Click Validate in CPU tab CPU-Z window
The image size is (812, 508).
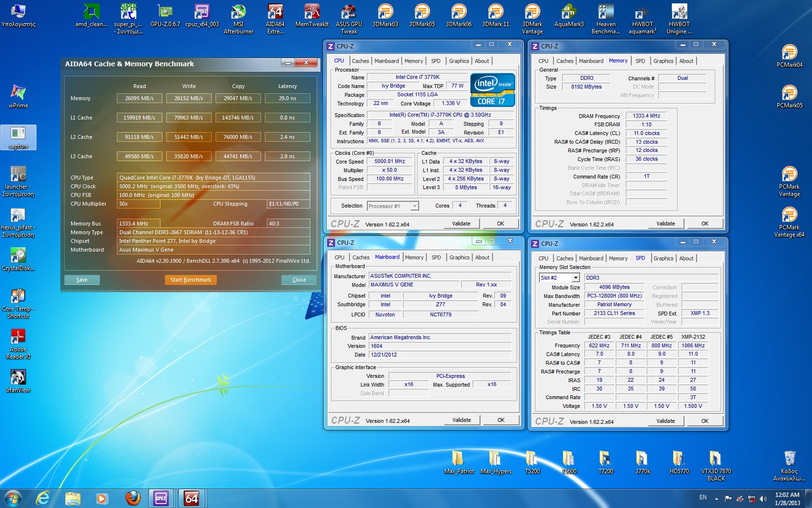(461, 224)
